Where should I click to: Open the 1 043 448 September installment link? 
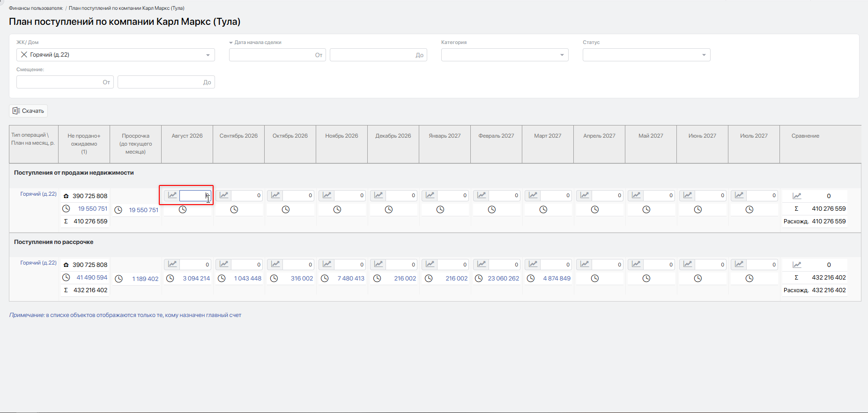[248, 278]
